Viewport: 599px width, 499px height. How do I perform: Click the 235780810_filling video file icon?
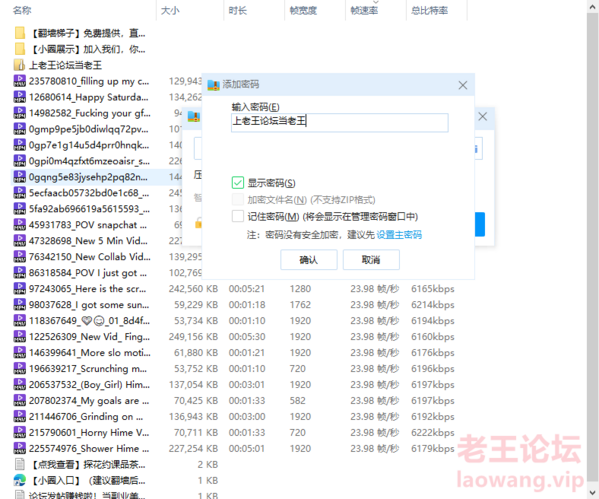click(x=19, y=81)
